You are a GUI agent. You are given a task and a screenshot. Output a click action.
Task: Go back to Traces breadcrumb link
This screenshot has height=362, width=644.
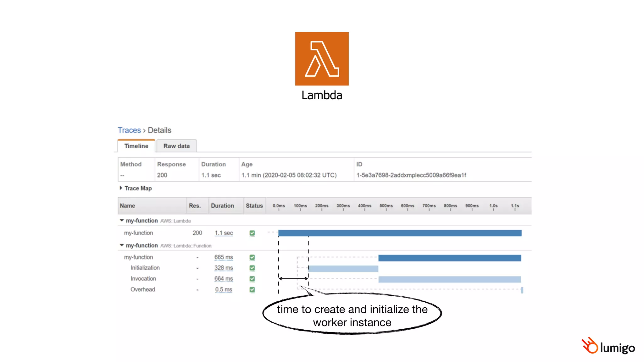(x=129, y=130)
